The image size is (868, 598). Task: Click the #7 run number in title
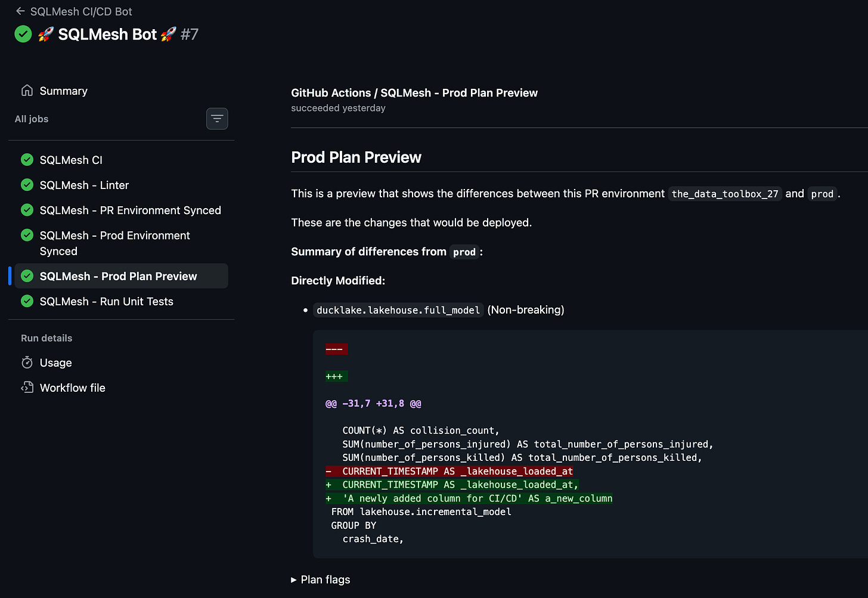click(190, 35)
